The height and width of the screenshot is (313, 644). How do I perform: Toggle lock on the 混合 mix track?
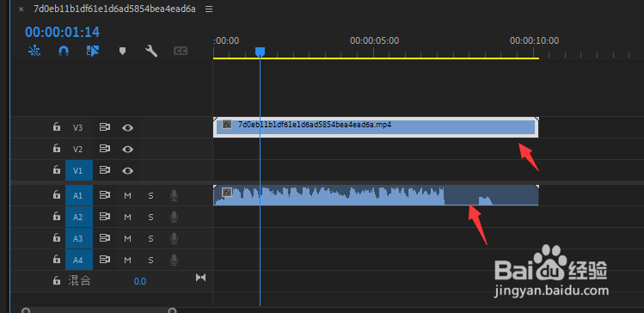click(56, 280)
